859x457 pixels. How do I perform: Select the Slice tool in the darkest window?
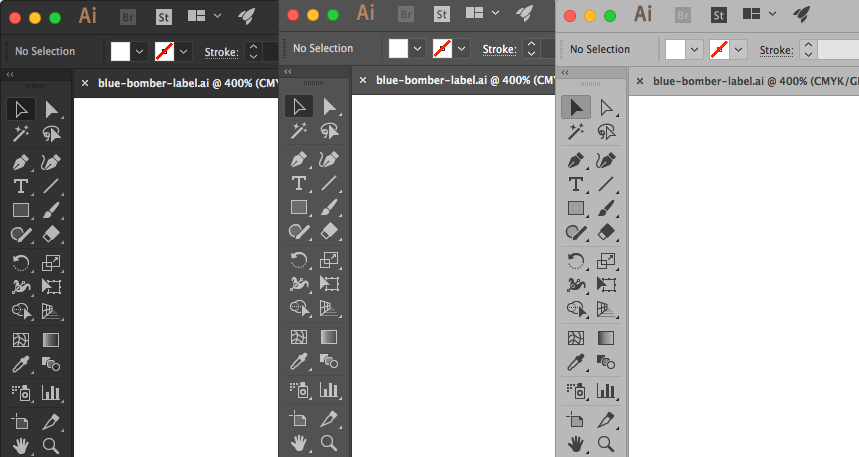51,422
